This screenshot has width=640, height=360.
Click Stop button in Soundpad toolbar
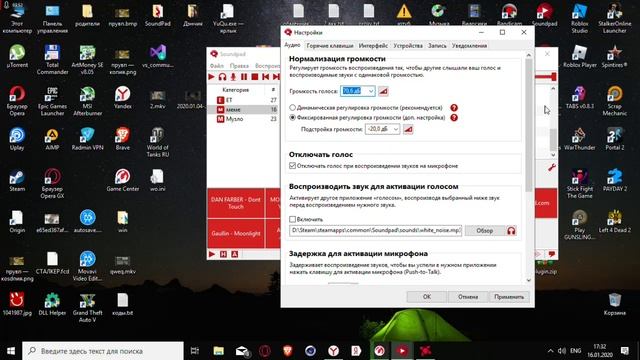tap(255, 77)
